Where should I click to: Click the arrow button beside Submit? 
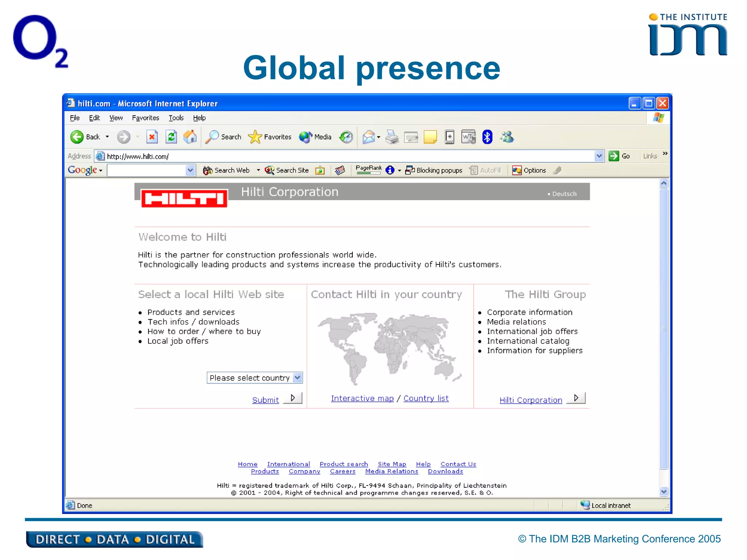(293, 398)
